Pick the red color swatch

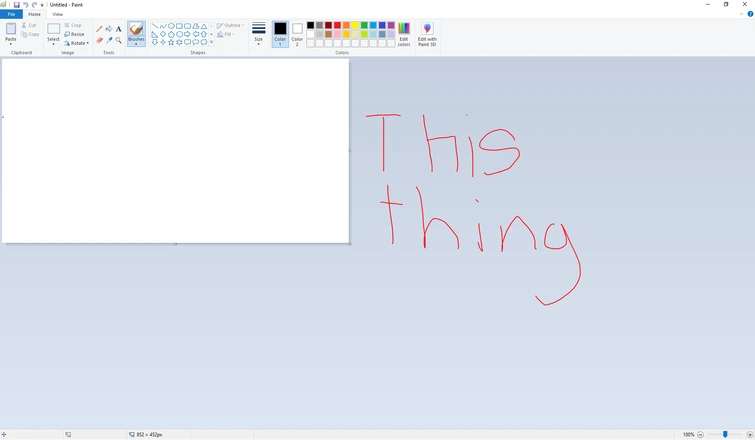tap(338, 25)
